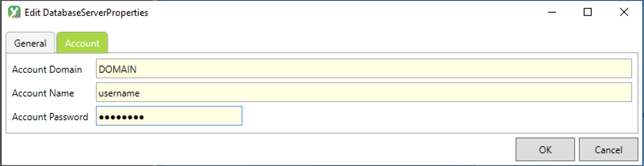
Task: Minimize the Edit DatabaseServerProperties window
Action: coord(552,12)
